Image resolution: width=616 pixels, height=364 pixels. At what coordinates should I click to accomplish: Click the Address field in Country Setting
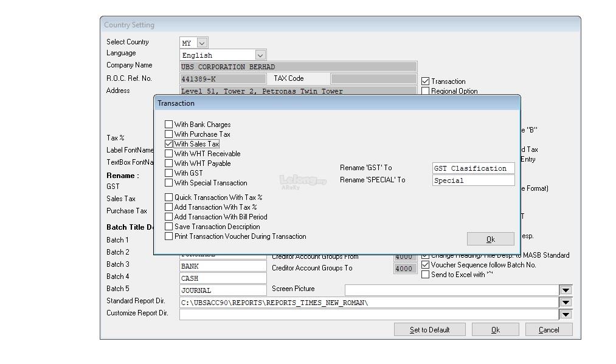[298, 91]
